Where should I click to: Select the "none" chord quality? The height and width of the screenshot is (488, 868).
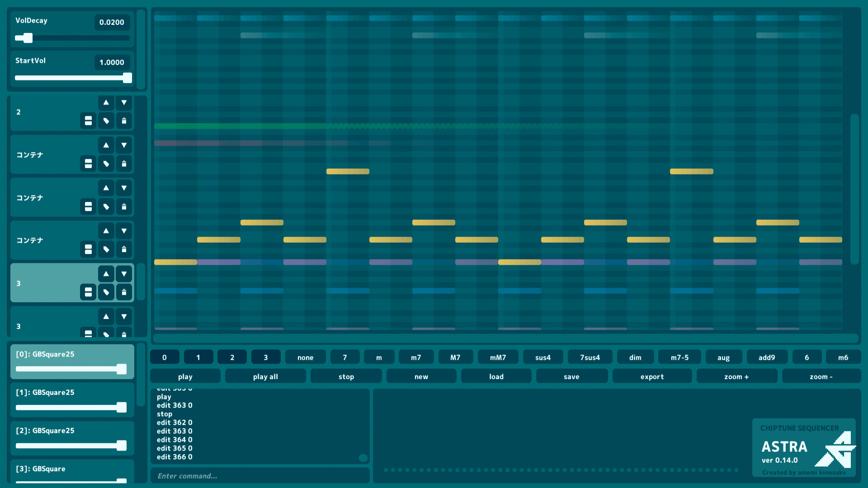tap(305, 357)
